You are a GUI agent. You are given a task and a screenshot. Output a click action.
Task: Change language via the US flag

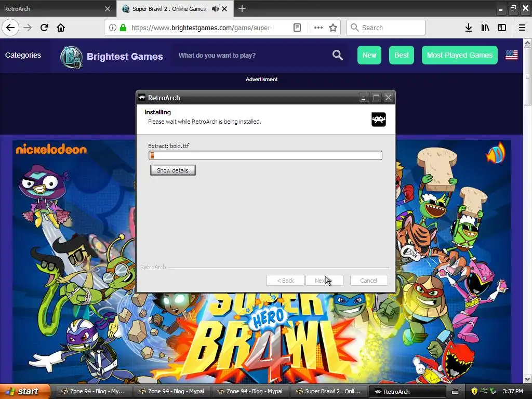click(x=512, y=55)
